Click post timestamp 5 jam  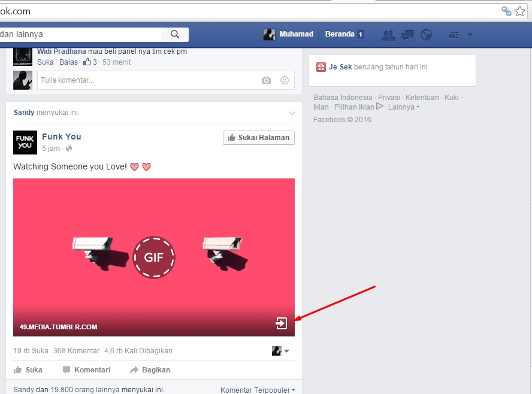pos(51,148)
